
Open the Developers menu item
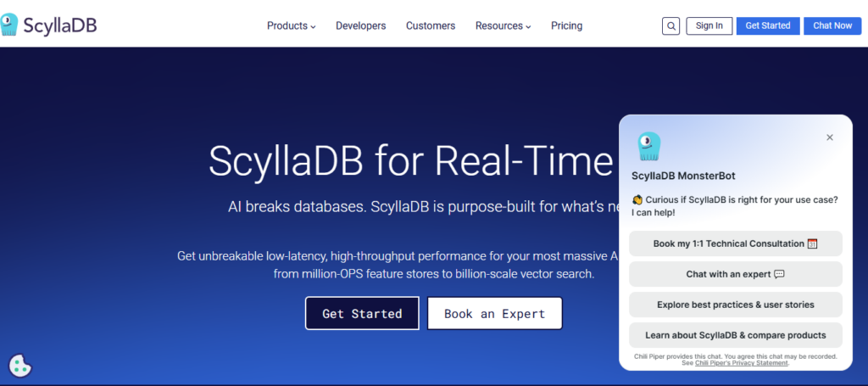point(361,26)
